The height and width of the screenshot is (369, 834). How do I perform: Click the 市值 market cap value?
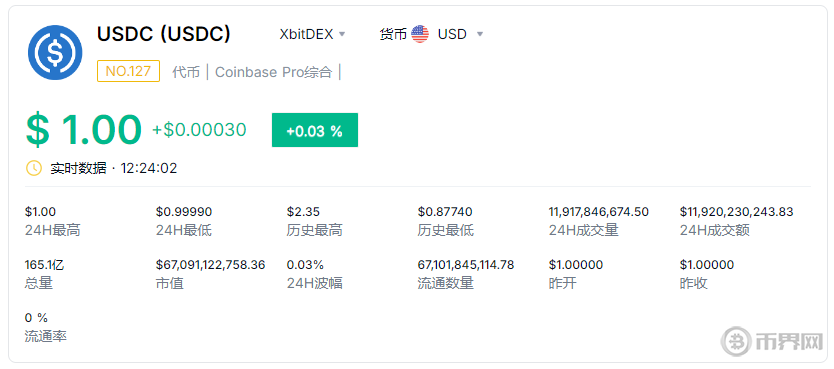coord(210,264)
